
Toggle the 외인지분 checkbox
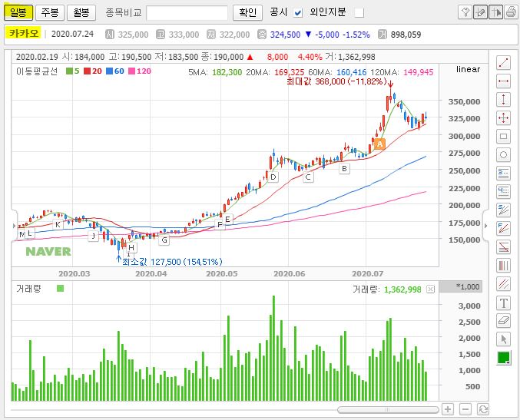click(x=359, y=13)
